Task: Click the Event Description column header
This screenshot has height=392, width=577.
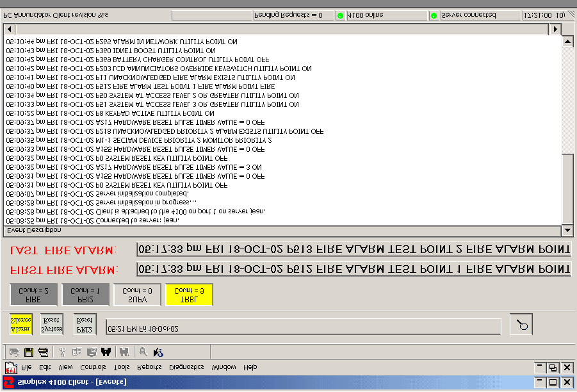Action: [282, 231]
